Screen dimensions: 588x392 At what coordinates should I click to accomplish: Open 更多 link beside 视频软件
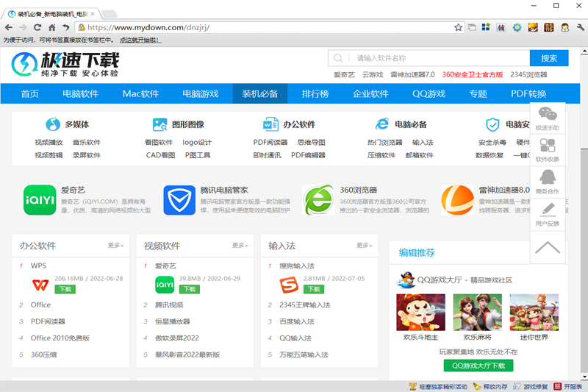(x=240, y=246)
